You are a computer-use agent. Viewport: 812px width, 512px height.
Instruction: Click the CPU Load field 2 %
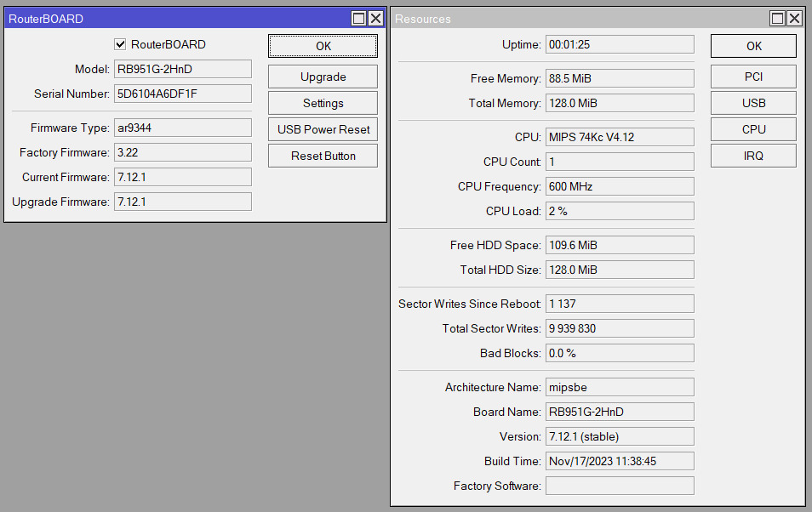620,211
